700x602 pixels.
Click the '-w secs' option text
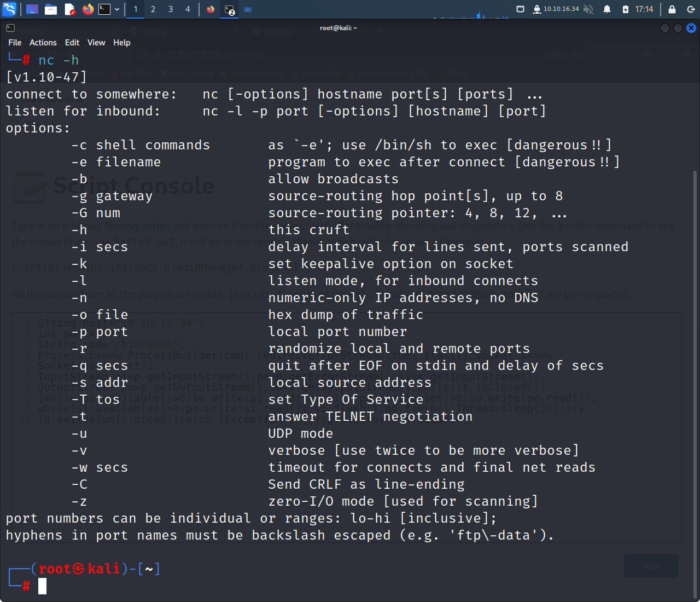[x=100, y=467]
